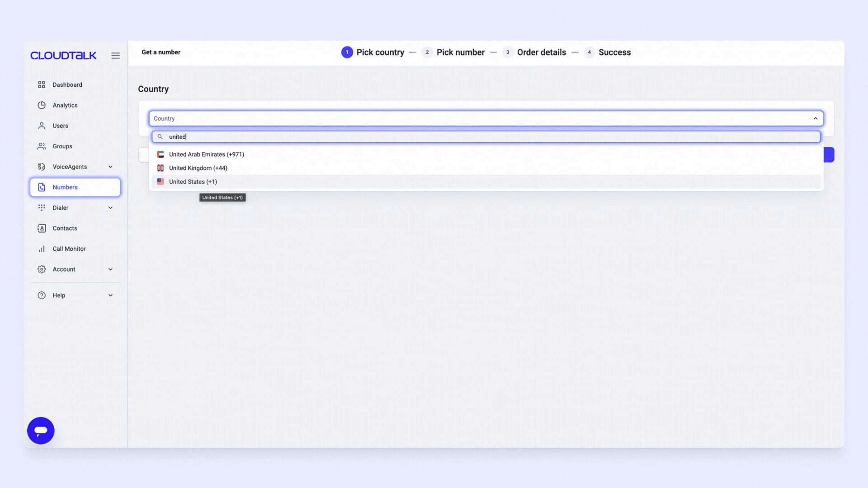This screenshot has width=868, height=488.
Task: Click the country search text field
Action: coord(486,137)
